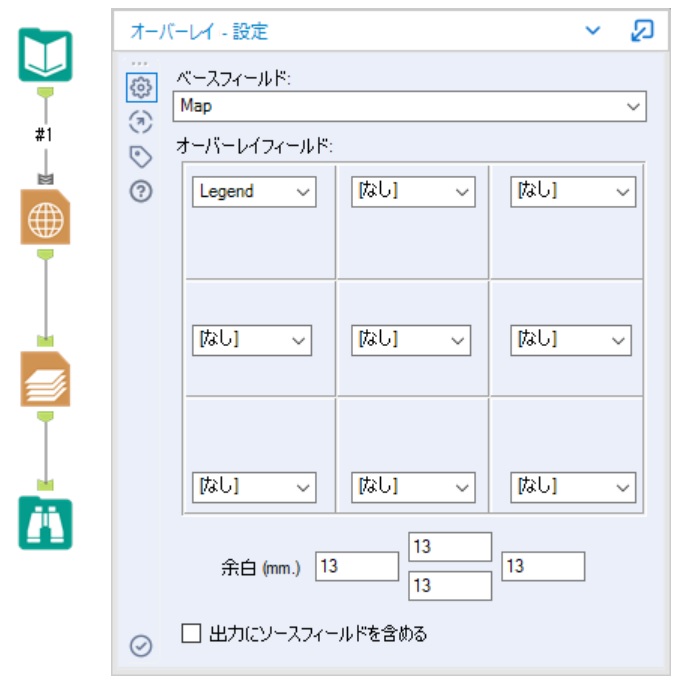Viewport: 682px width, 685px height.
Task: Select the Overlay layers tool
Action: point(45,379)
